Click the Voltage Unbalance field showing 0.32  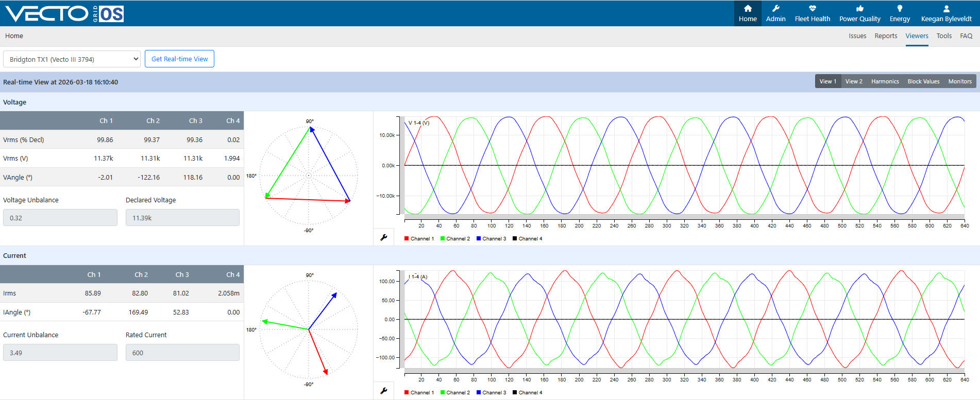60,218
